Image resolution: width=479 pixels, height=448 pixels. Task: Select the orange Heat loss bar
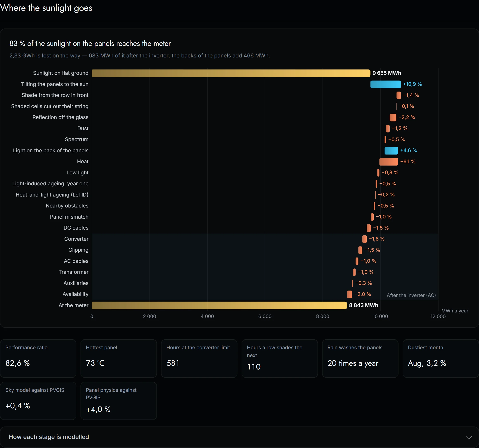pyautogui.click(x=388, y=162)
